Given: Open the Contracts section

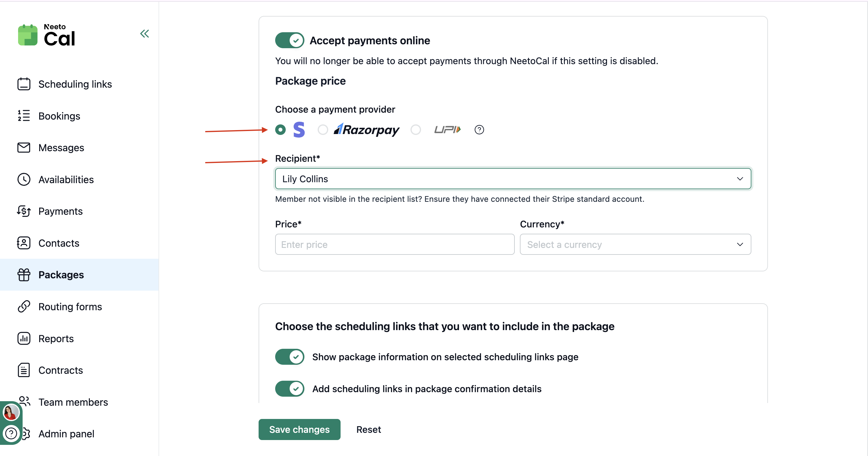Looking at the screenshot, I should [x=61, y=370].
